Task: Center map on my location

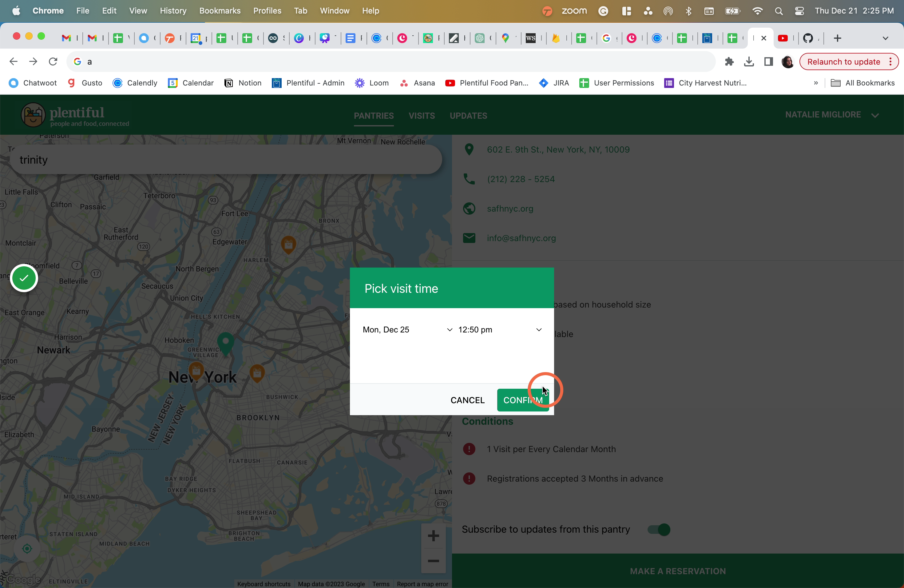Action: (x=27, y=548)
